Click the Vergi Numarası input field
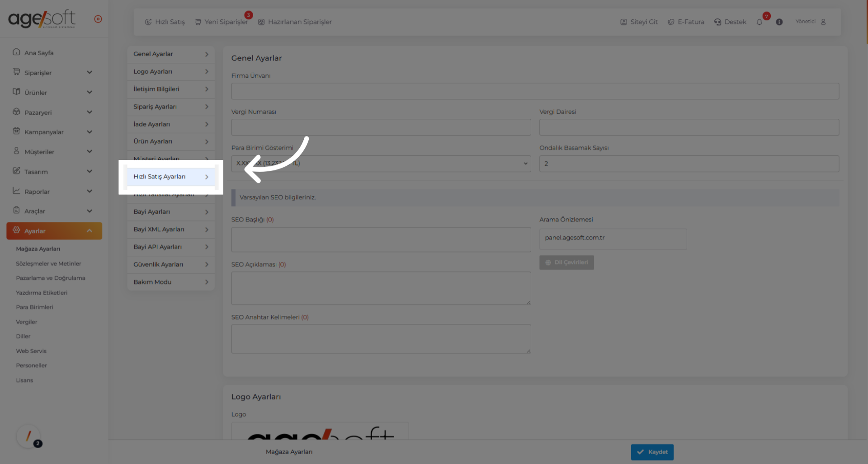 coord(381,127)
